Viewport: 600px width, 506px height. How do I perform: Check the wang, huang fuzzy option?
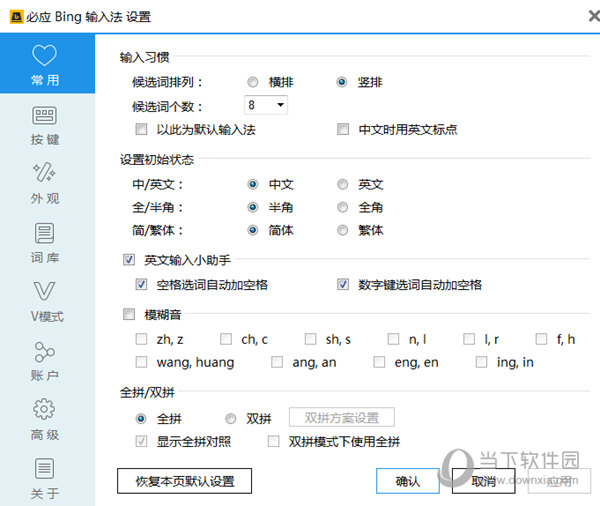tap(141, 362)
